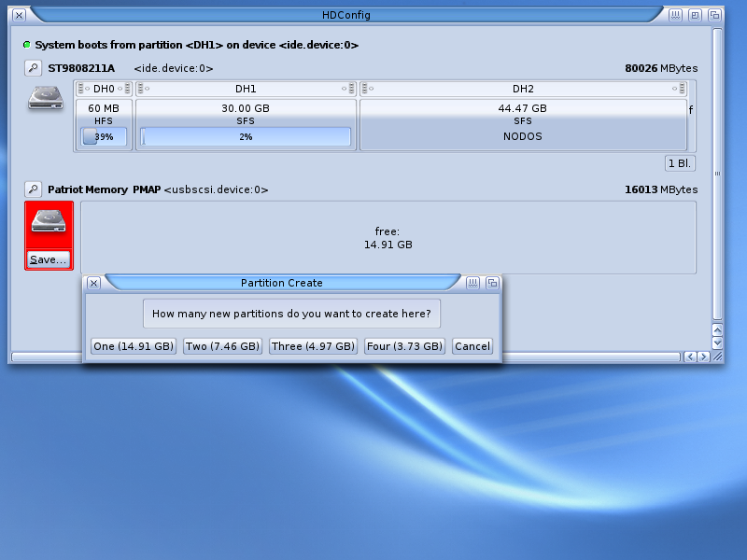The width and height of the screenshot is (747, 560).
Task: Click the "16013 MBytes" size text
Action: coord(661,189)
